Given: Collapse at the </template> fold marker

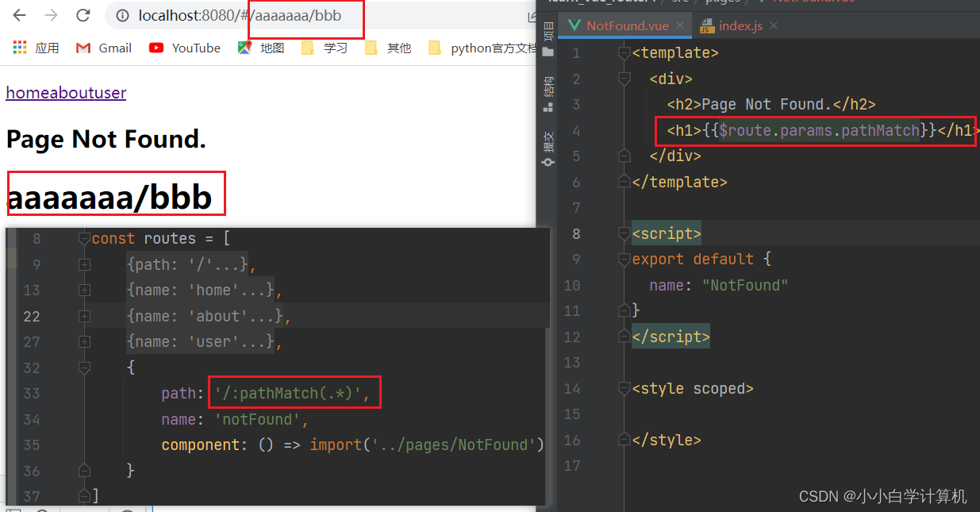Looking at the screenshot, I should tap(625, 182).
